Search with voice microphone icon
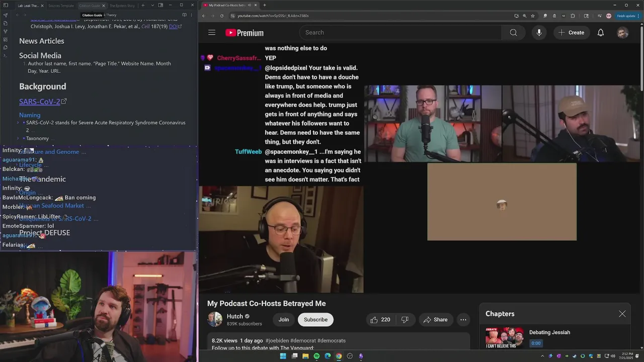 (x=539, y=33)
